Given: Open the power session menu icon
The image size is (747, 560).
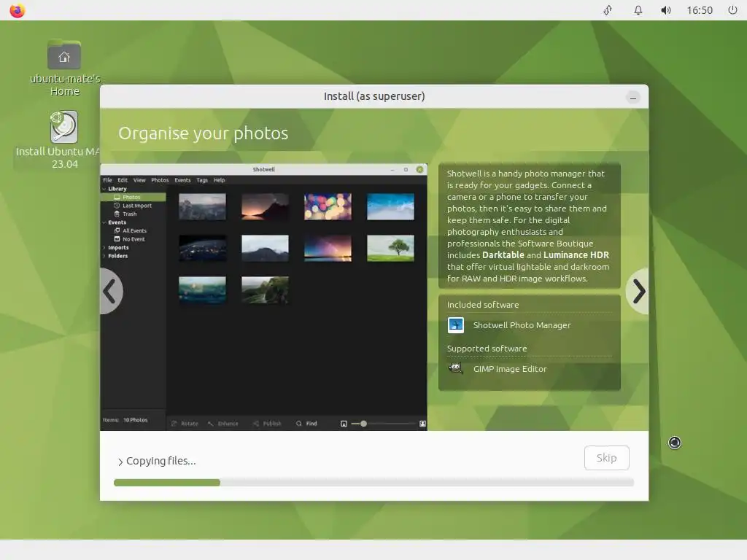Looking at the screenshot, I should click(732, 10).
